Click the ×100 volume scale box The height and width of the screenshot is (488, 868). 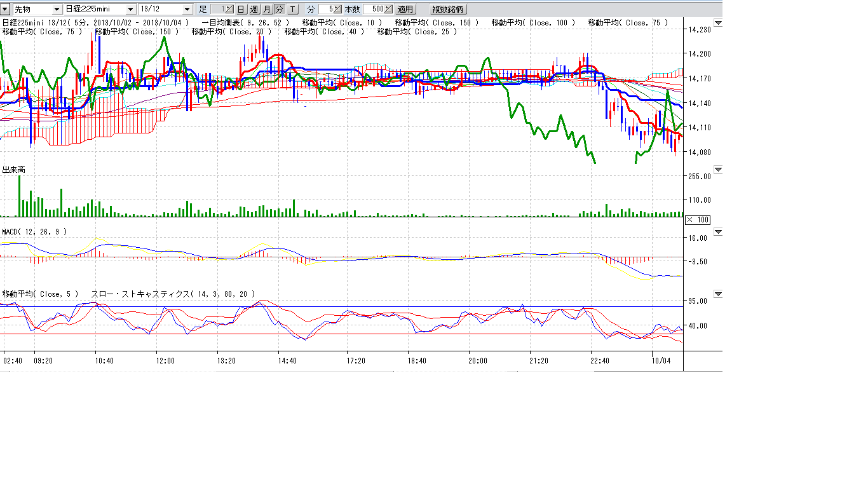pos(697,220)
